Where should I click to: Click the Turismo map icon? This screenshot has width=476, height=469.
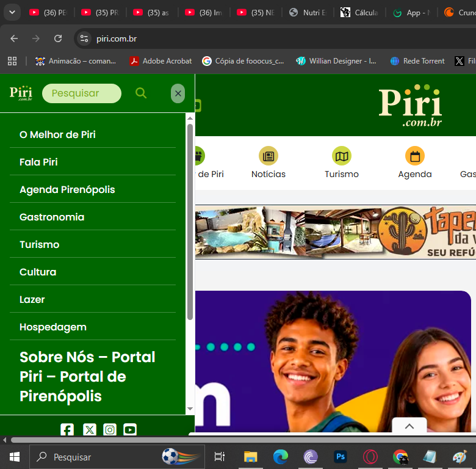[x=342, y=156]
